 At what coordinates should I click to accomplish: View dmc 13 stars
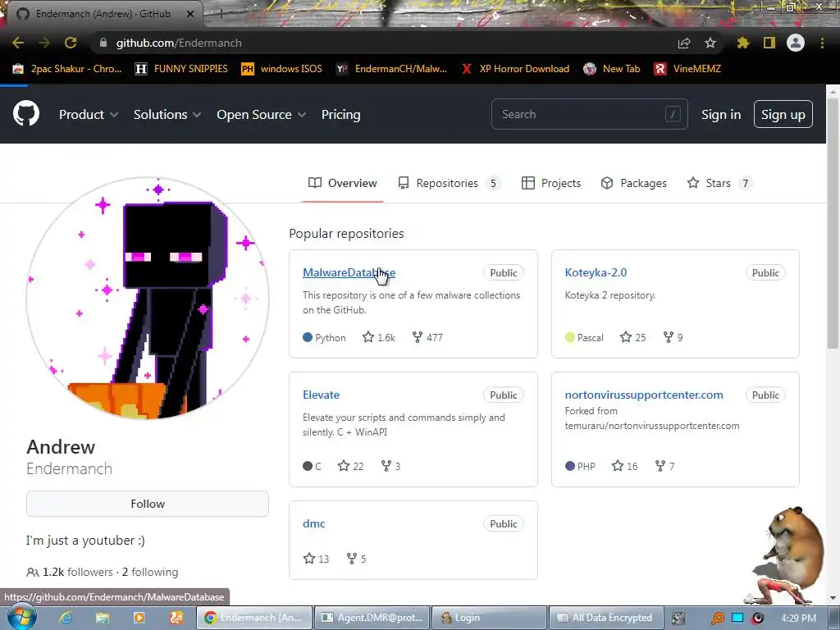tap(316, 559)
